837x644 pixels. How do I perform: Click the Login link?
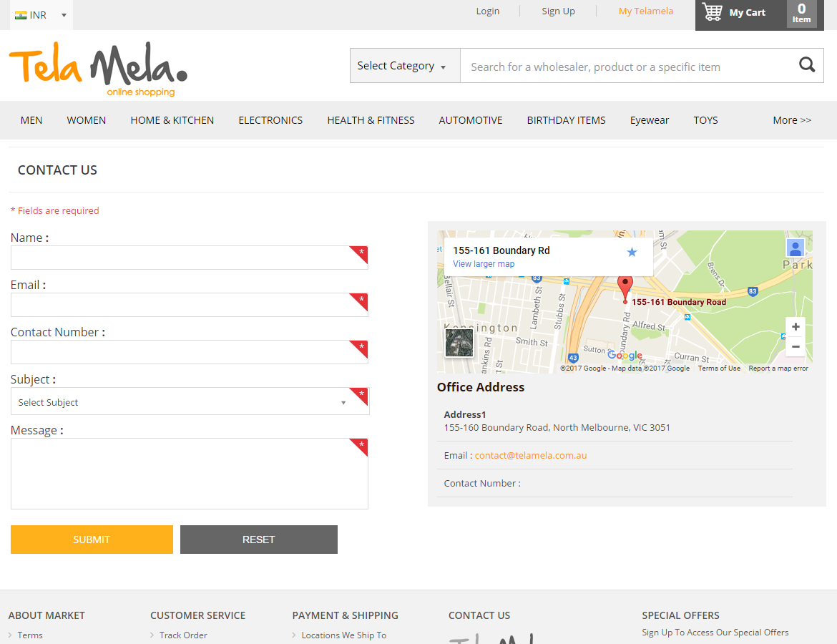pyautogui.click(x=488, y=11)
